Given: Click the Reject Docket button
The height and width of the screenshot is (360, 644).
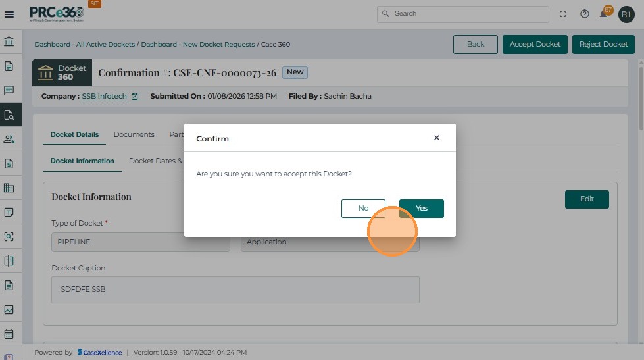Looking at the screenshot, I should 603,44.
